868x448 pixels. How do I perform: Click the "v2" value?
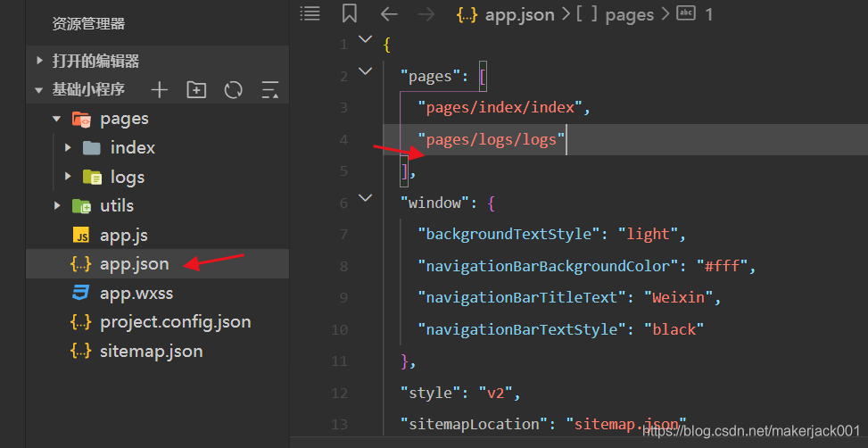pyautogui.click(x=495, y=394)
